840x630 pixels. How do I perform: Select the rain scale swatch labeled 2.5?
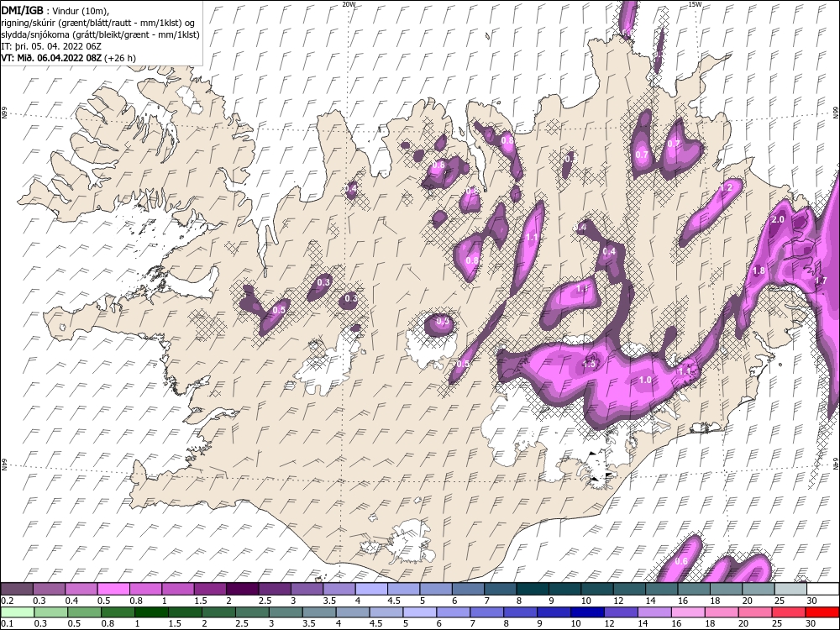click(x=252, y=612)
